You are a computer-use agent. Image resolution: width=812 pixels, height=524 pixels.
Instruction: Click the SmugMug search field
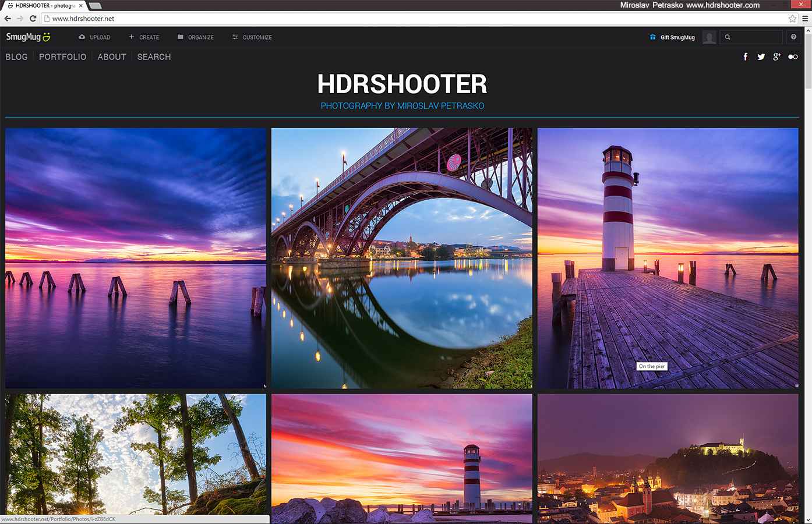755,37
